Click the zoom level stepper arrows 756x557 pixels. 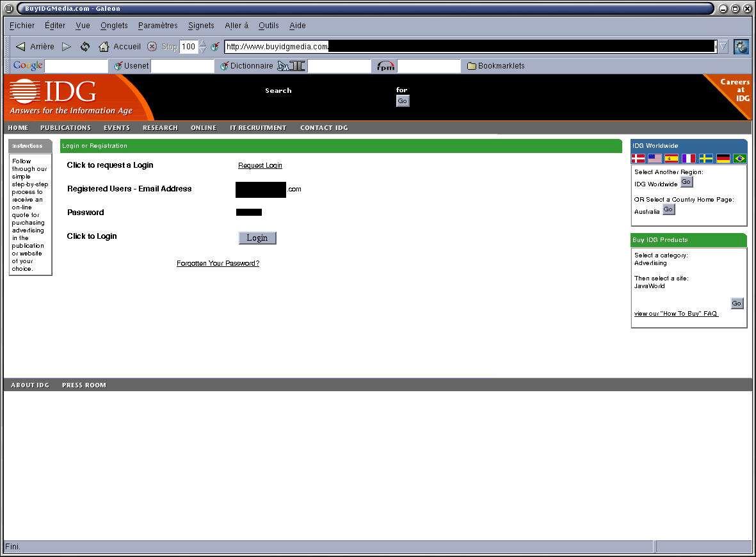pos(203,46)
